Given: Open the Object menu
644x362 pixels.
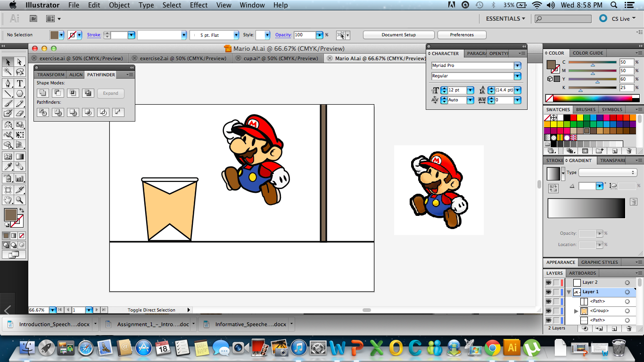Looking at the screenshot, I should (119, 5).
